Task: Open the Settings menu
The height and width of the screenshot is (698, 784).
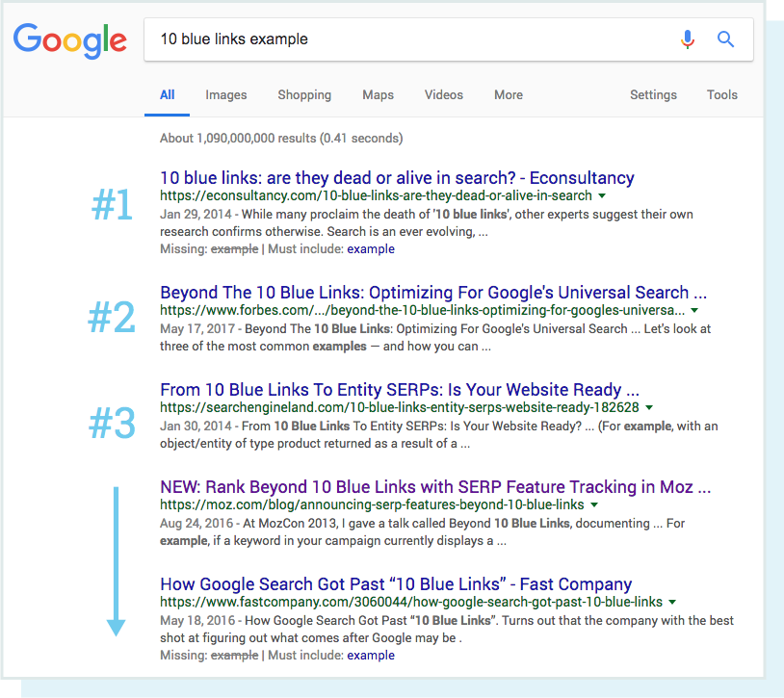Action: [653, 94]
